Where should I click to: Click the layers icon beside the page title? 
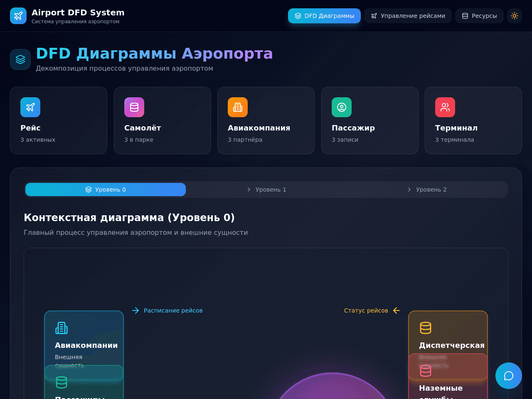(20, 59)
